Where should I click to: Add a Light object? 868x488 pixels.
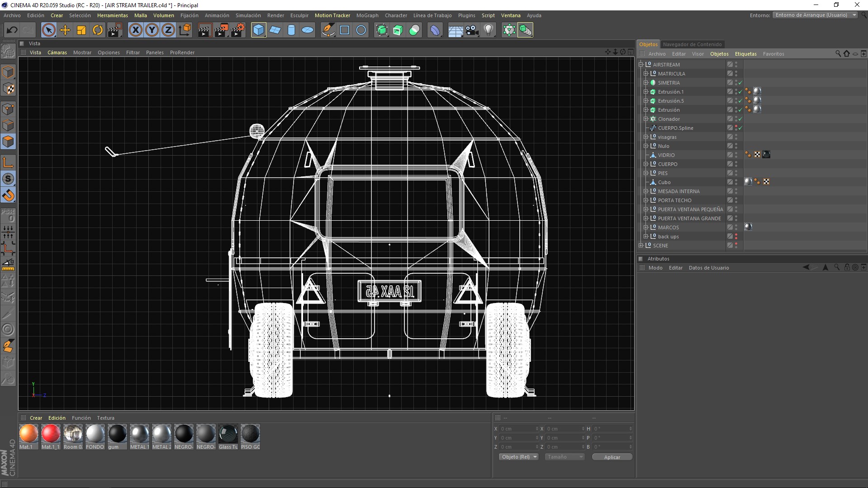coord(489,30)
